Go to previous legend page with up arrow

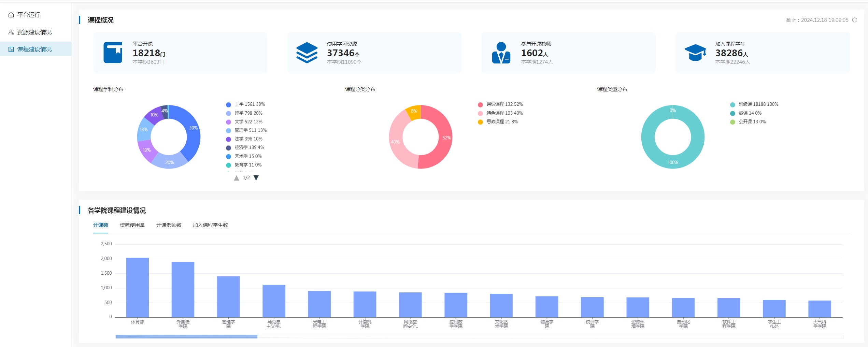[237, 178]
